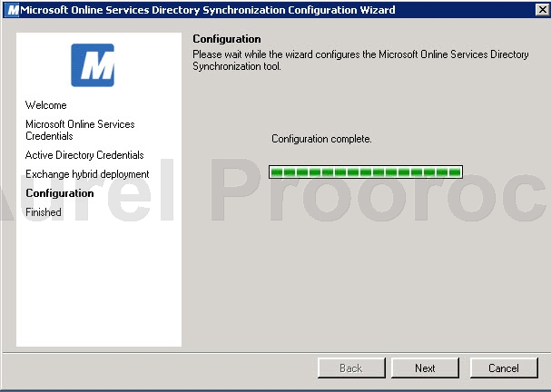Click the Next button
The height and width of the screenshot is (392, 551).
click(x=425, y=367)
